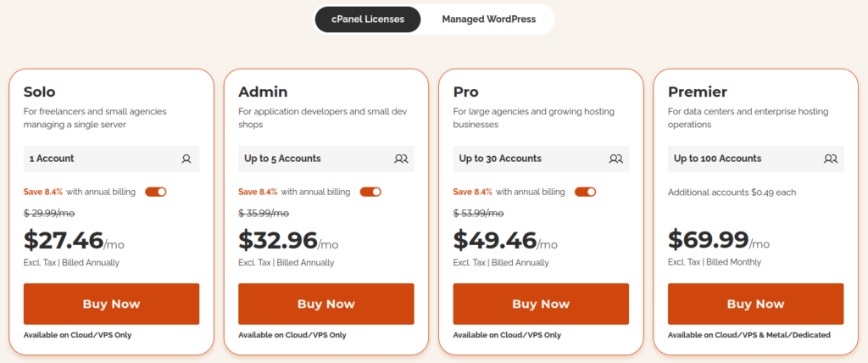Image resolution: width=868 pixels, height=363 pixels.
Task: Click the users icon in Pro plan
Action: (x=615, y=159)
